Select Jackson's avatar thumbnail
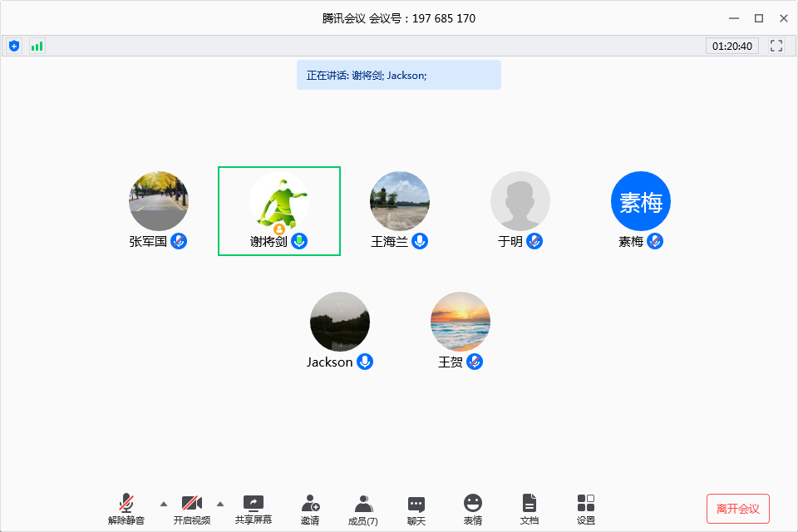This screenshot has height=532, width=798. [340, 322]
